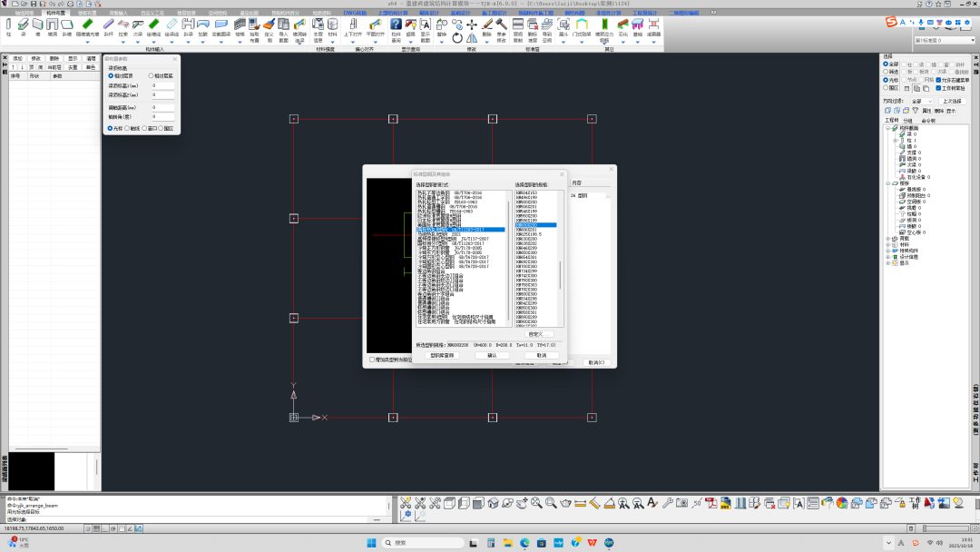Open the 方向过滤 全部 dropdown
The height and width of the screenshot is (552, 980).
click(922, 102)
